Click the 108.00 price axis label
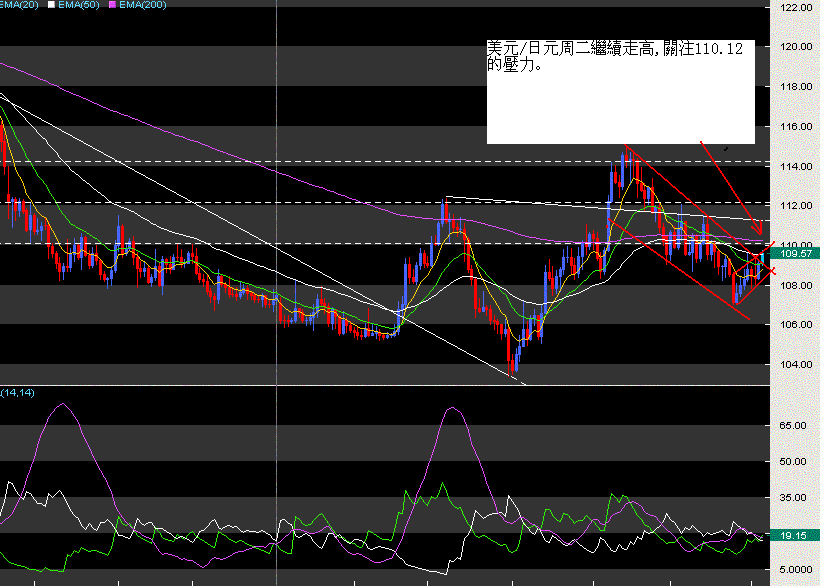820x586 pixels. pyautogui.click(x=796, y=285)
